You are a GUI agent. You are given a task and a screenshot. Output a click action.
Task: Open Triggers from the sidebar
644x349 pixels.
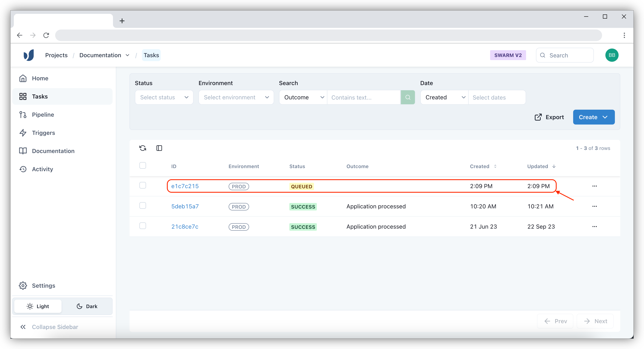pos(44,133)
